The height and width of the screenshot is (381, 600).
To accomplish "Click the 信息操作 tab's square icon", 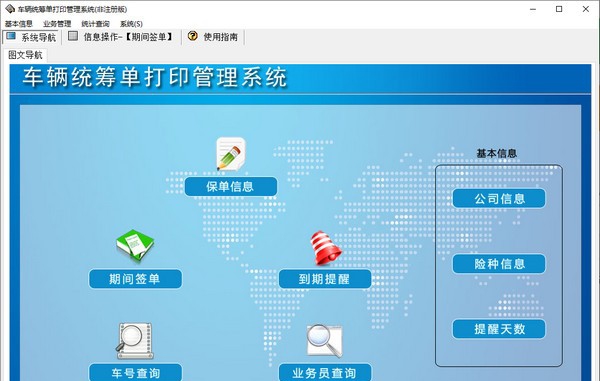I will [x=73, y=36].
